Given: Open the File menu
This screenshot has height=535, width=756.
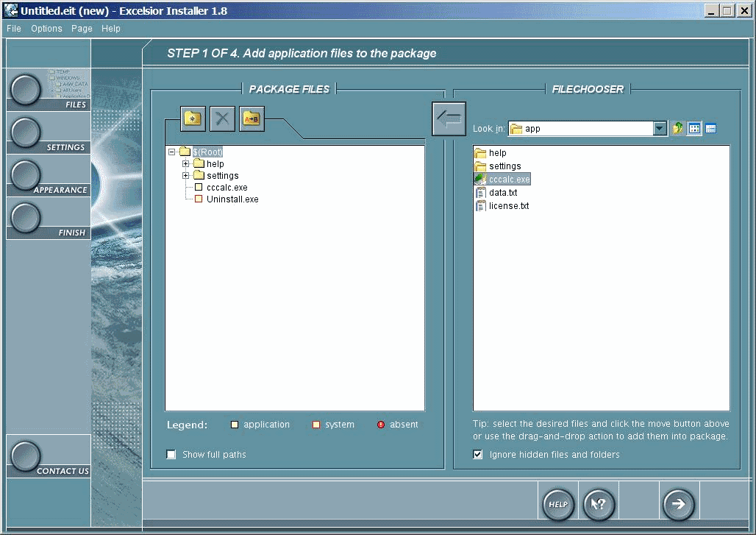Looking at the screenshot, I should coord(14,29).
